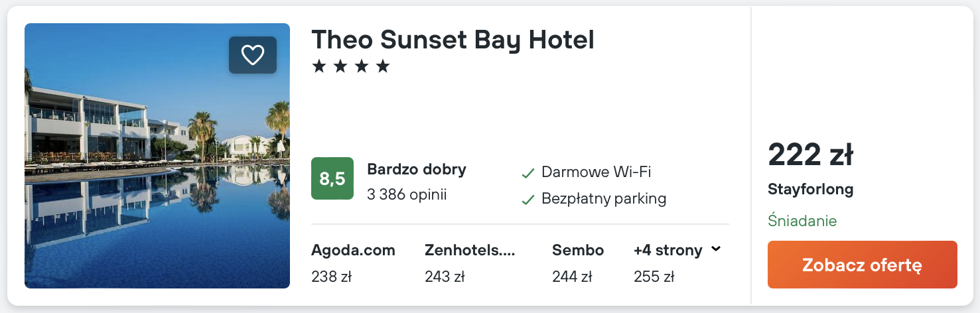Open the Theo Sunset Bay Hotel title
The height and width of the screenshot is (313, 980).
pos(453,40)
